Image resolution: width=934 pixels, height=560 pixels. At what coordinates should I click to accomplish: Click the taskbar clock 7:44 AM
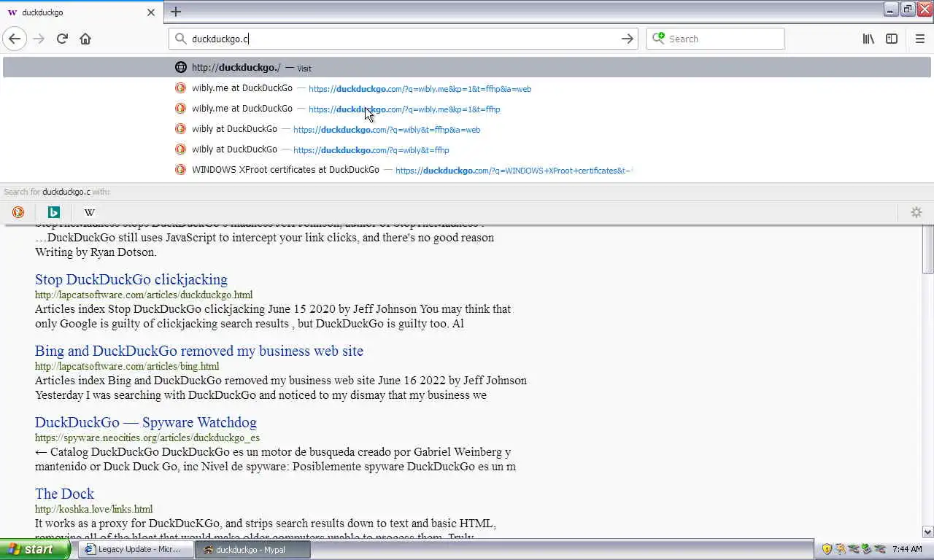point(907,549)
